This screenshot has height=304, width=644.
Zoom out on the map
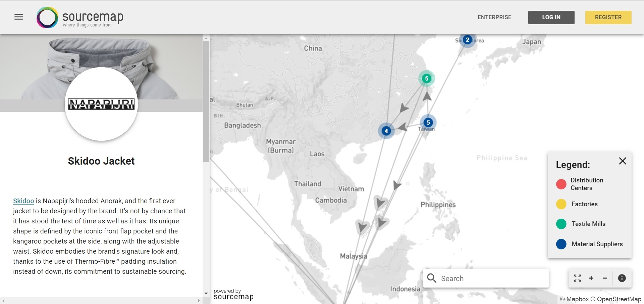(605, 278)
